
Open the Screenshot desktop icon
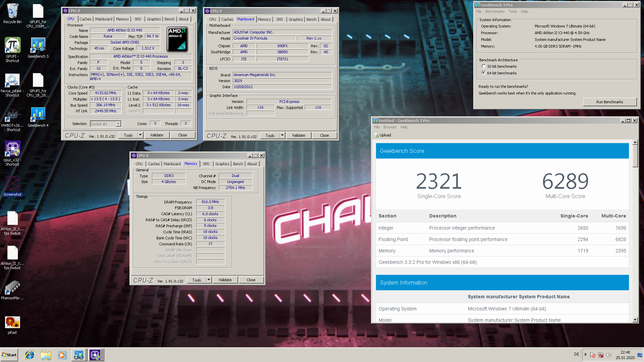(x=12, y=186)
